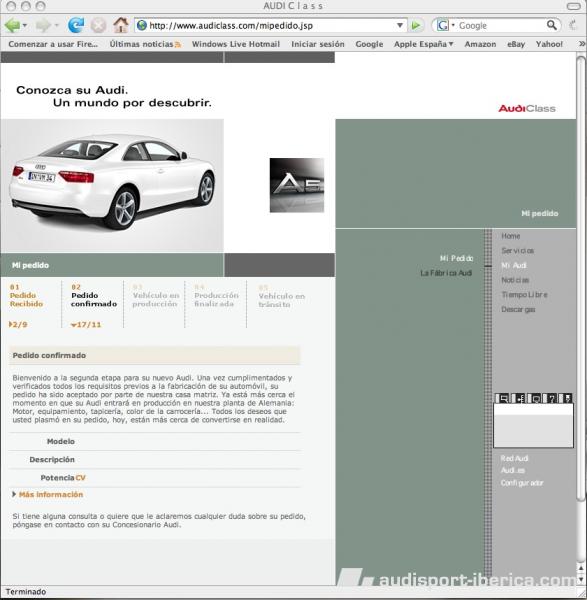Open the Amazon bookmark
This screenshot has width=587, height=600.
tap(480, 44)
